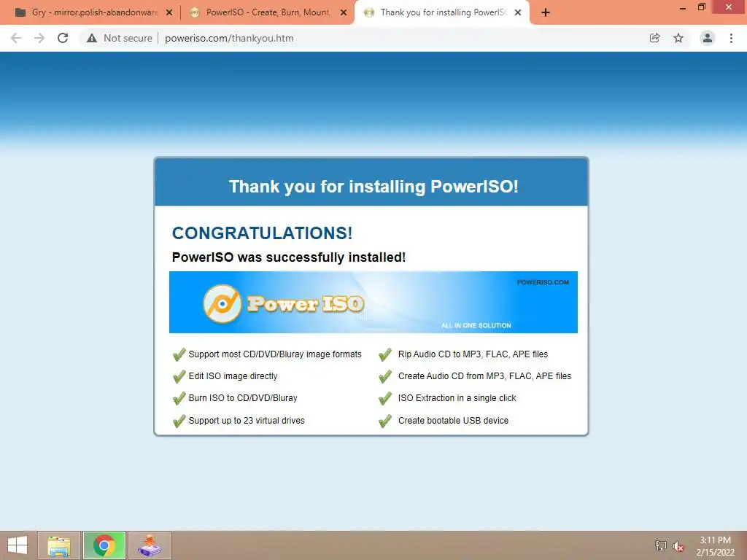Screen dimensions: 747x560
Task: Bookmark this page with the star
Action: (678, 38)
